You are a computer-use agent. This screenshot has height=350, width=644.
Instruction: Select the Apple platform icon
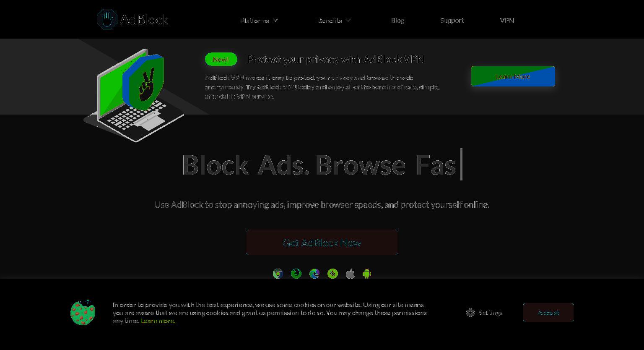350,274
